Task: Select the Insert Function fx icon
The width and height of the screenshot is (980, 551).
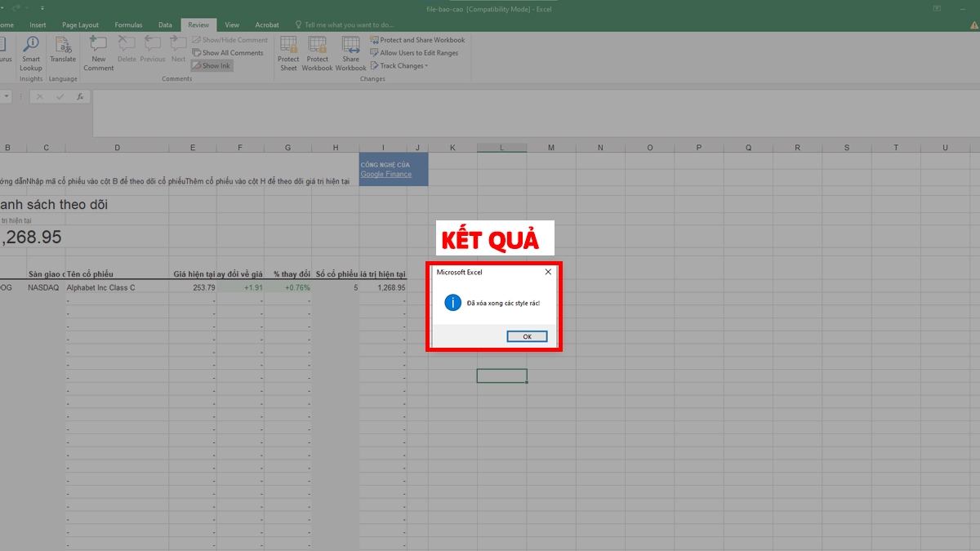Action: click(79, 96)
